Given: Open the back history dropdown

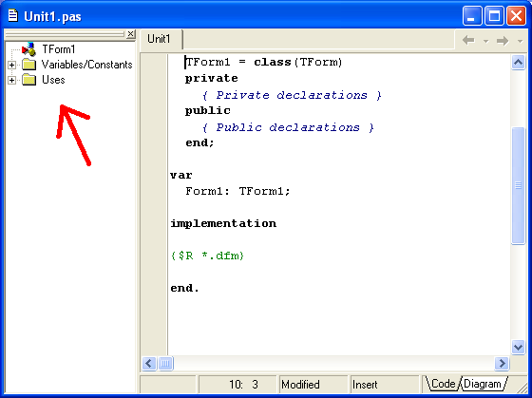Looking at the screenshot, I should tap(485, 41).
